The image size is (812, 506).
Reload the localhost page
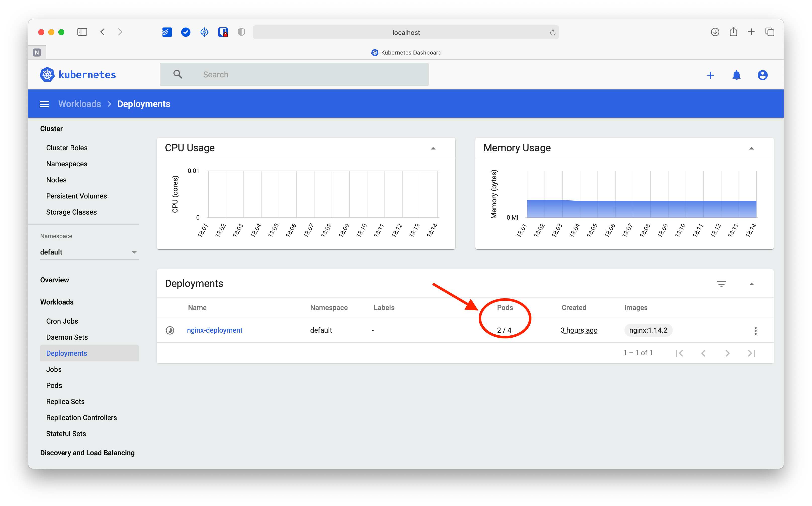coord(553,32)
